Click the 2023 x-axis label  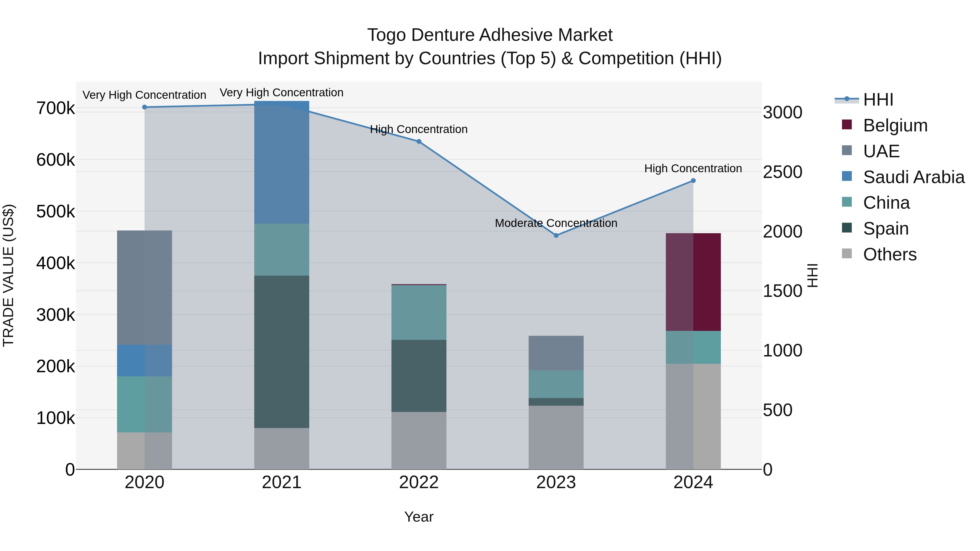point(556,482)
